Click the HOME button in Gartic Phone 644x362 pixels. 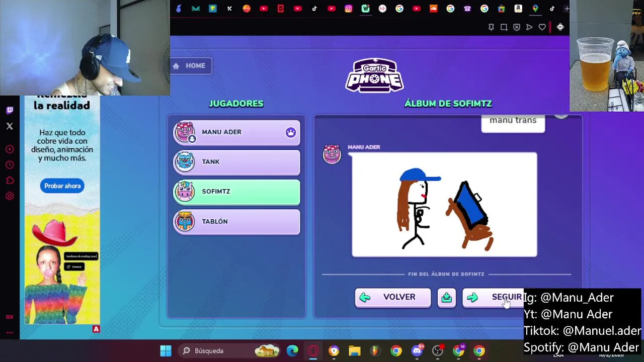coord(191,66)
